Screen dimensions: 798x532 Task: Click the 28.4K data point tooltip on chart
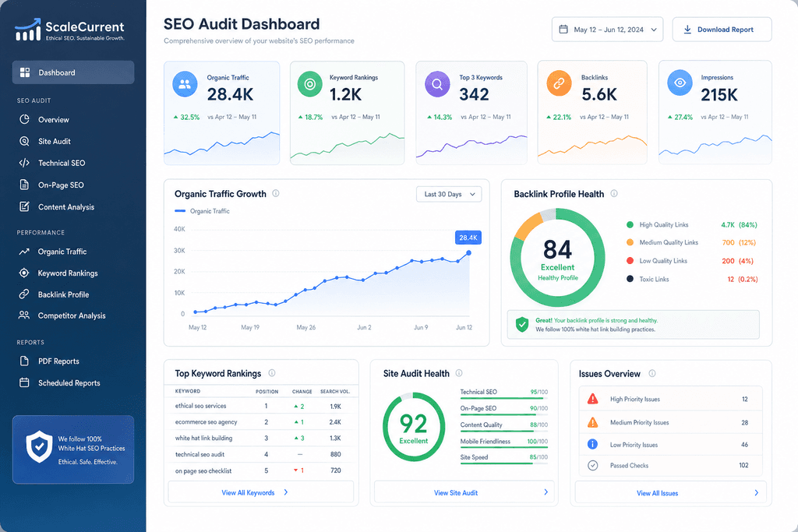[x=468, y=238]
